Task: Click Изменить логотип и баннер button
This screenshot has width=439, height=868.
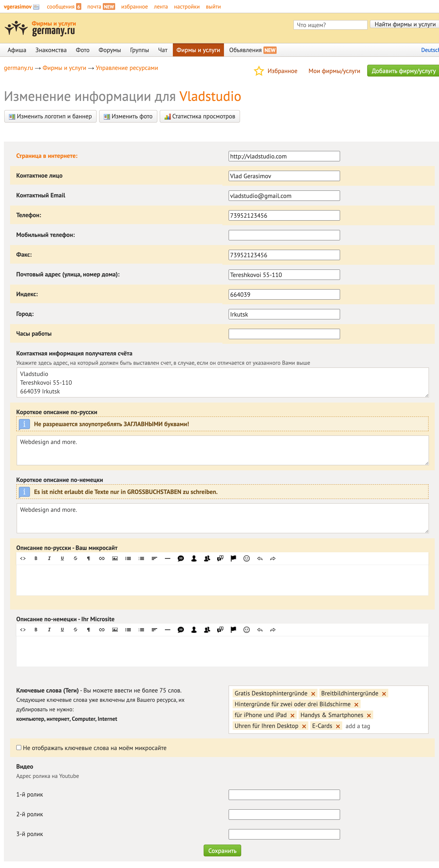Action: pos(51,116)
